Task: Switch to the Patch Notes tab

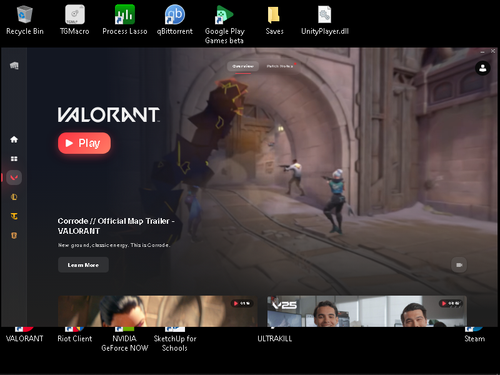Action: (280, 66)
